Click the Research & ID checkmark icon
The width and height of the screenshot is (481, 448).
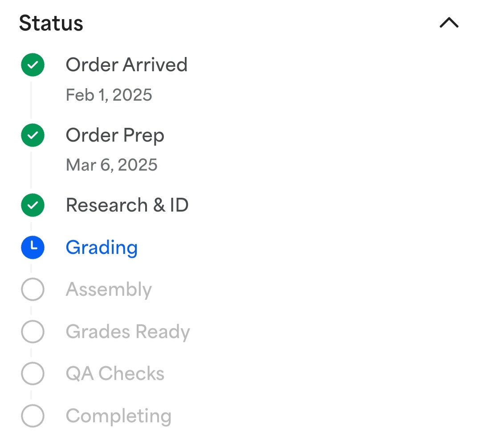[33, 205]
